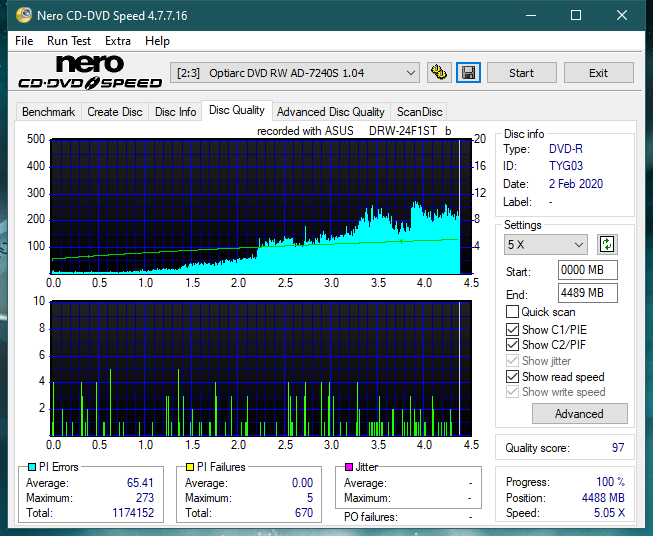Click the yellow PI Failures legend swatch

pyautogui.click(x=189, y=467)
